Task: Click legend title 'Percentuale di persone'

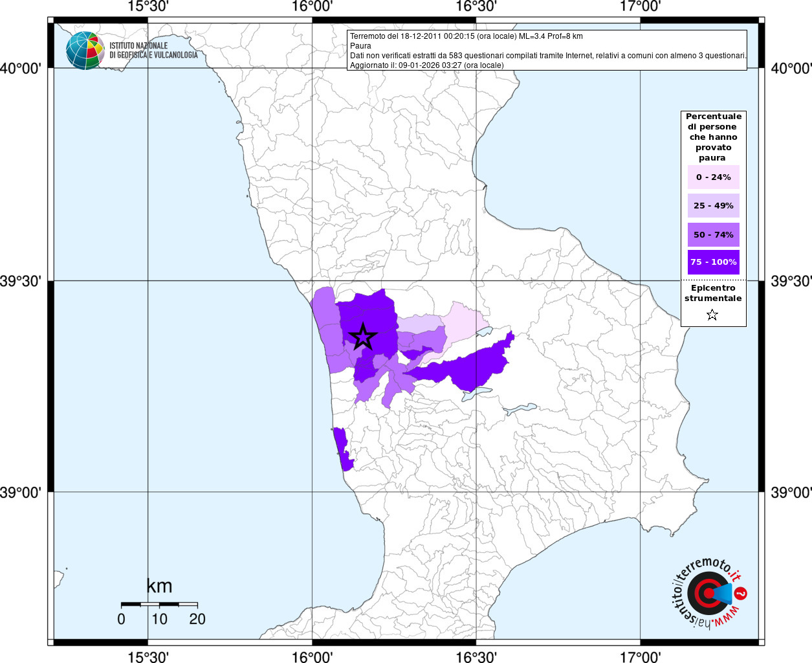Action: [x=713, y=137]
